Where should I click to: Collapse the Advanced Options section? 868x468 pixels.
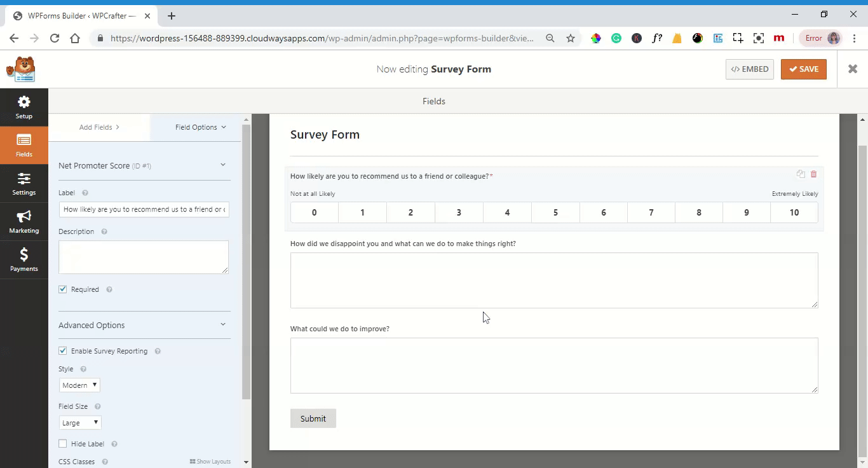223,325
